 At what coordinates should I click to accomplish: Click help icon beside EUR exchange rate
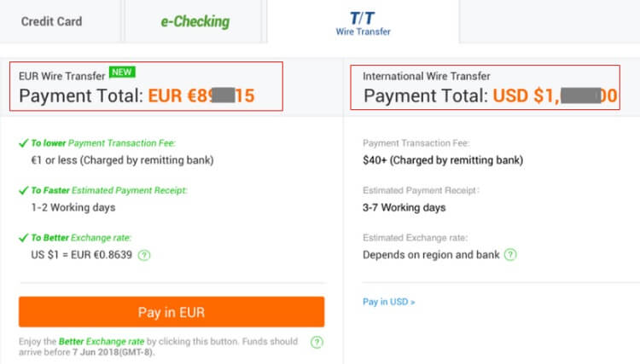point(144,255)
